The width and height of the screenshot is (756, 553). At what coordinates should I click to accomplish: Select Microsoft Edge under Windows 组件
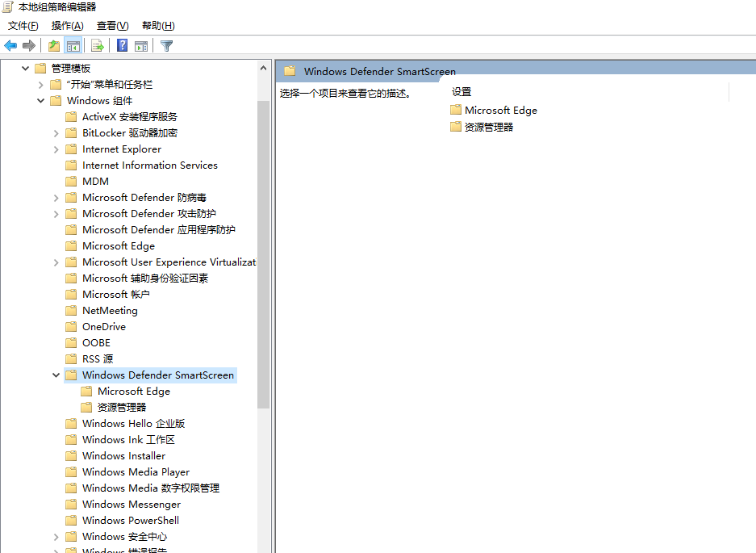pyautogui.click(x=119, y=246)
